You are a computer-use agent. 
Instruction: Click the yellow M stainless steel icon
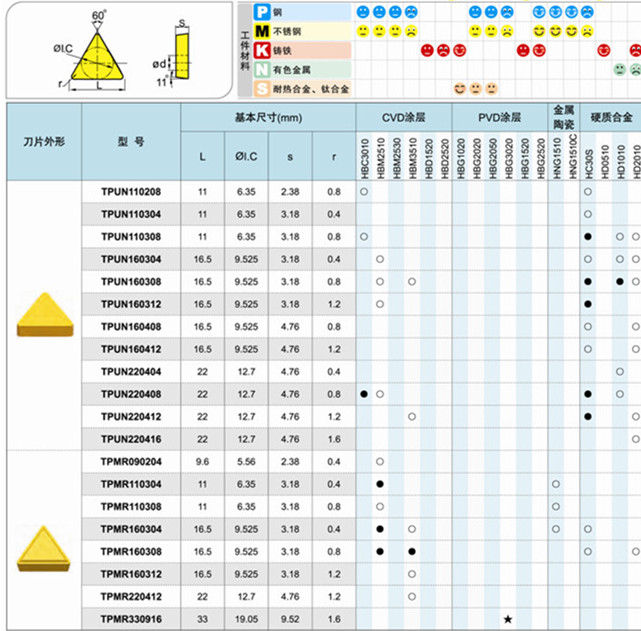point(262,31)
